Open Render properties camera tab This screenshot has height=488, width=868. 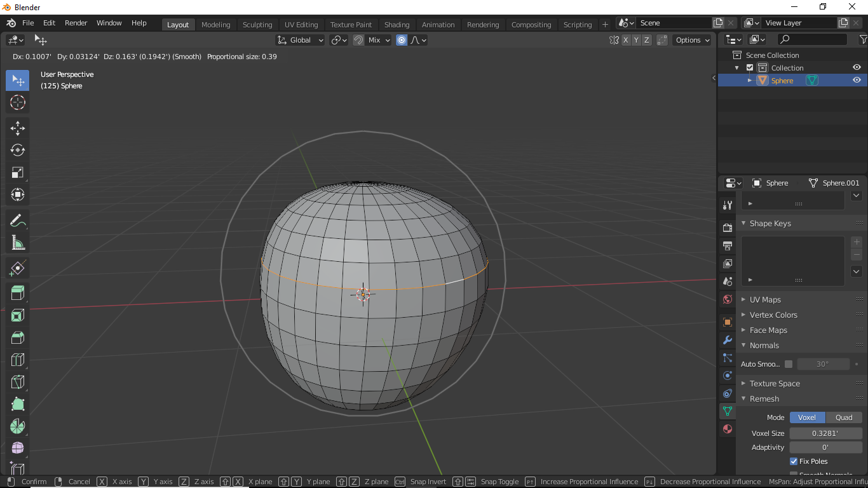(x=728, y=228)
